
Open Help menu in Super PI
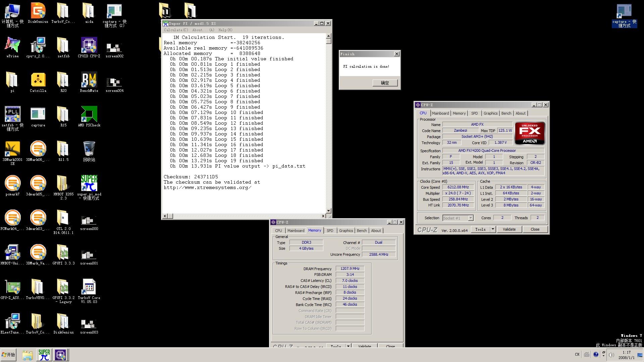(225, 30)
